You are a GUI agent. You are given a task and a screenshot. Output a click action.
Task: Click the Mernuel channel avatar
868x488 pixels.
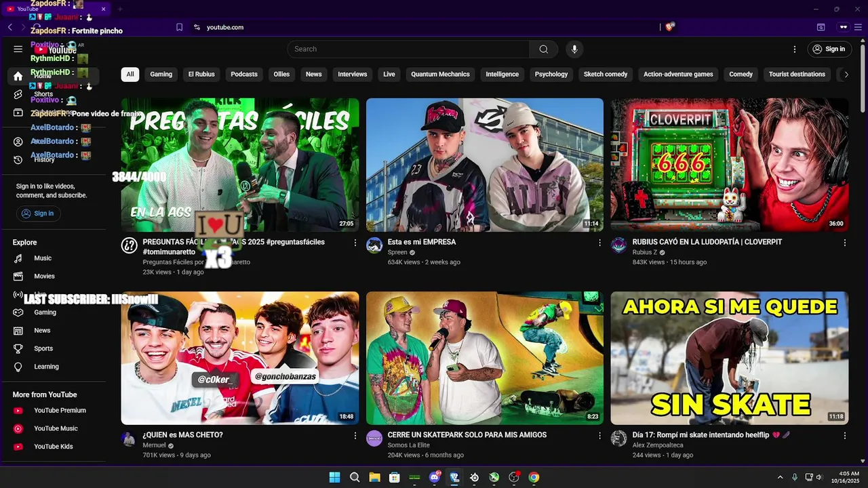point(129,439)
